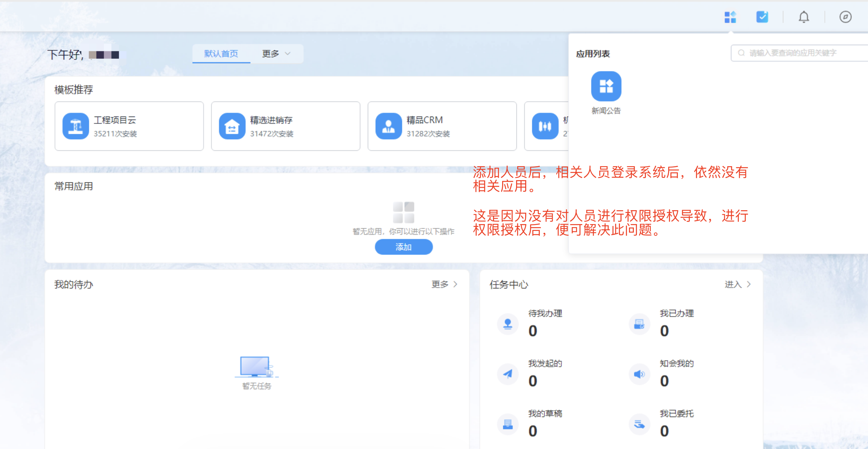
Task: Open 更多 link in 我的待办
Action: pyautogui.click(x=445, y=284)
